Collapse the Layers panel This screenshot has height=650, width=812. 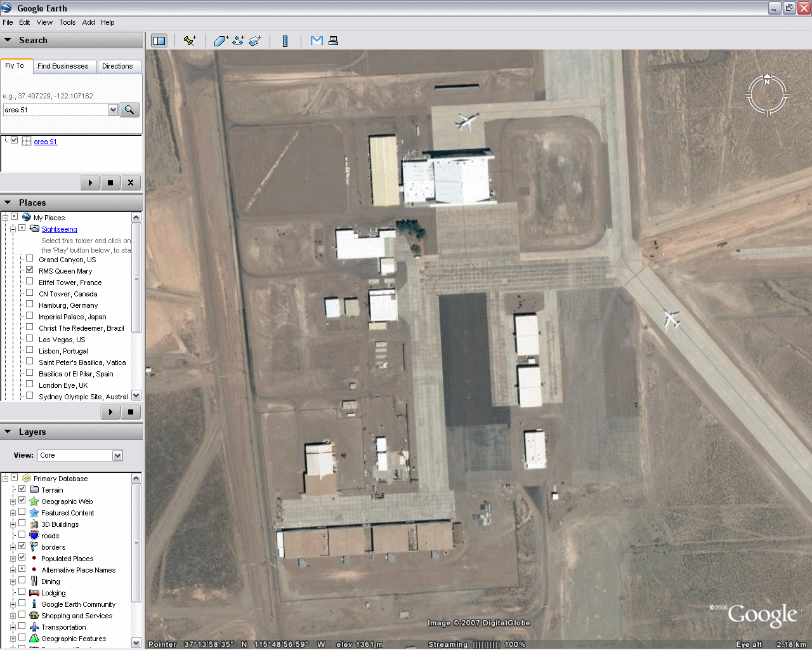(x=8, y=432)
